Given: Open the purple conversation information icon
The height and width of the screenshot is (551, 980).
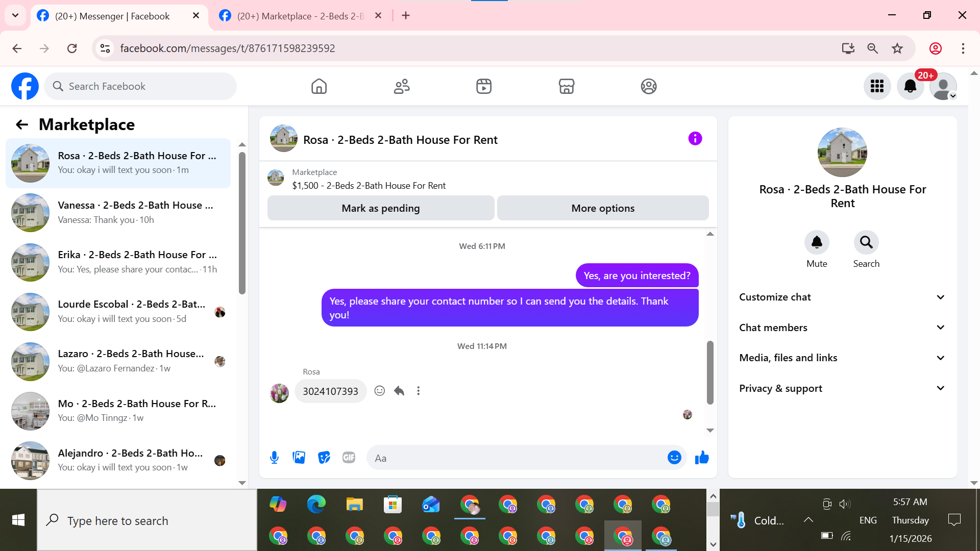Looking at the screenshot, I should (x=695, y=139).
